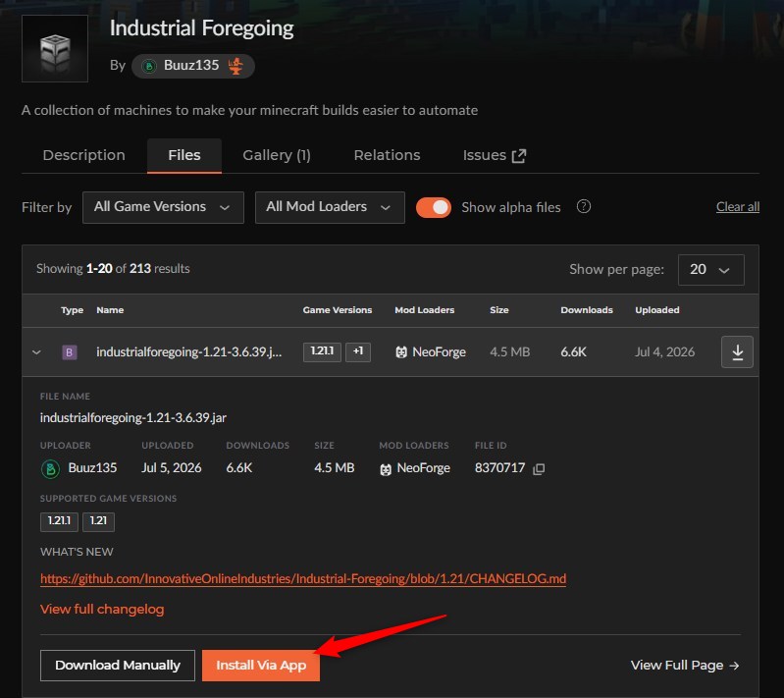This screenshot has width=784, height=698.
Task: Open View Full Page link
Action: click(x=685, y=666)
